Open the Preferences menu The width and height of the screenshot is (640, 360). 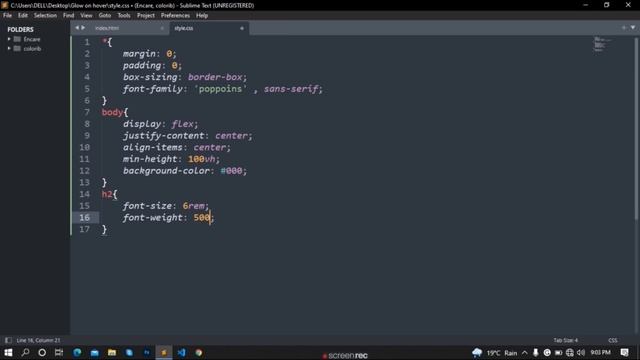tap(175, 16)
